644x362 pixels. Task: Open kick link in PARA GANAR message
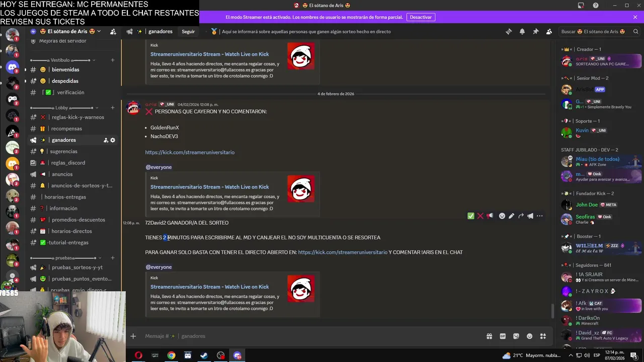(343, 252)
